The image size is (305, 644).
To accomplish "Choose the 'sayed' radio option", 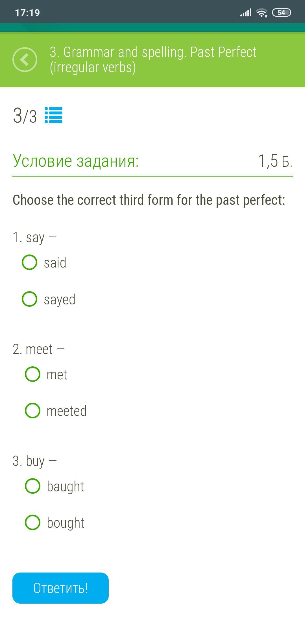I will pos(30,299).
